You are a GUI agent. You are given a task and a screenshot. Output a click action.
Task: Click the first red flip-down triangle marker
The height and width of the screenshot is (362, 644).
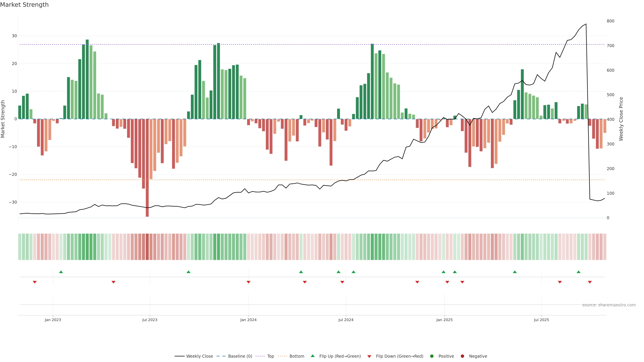click(x=35, y=282)
